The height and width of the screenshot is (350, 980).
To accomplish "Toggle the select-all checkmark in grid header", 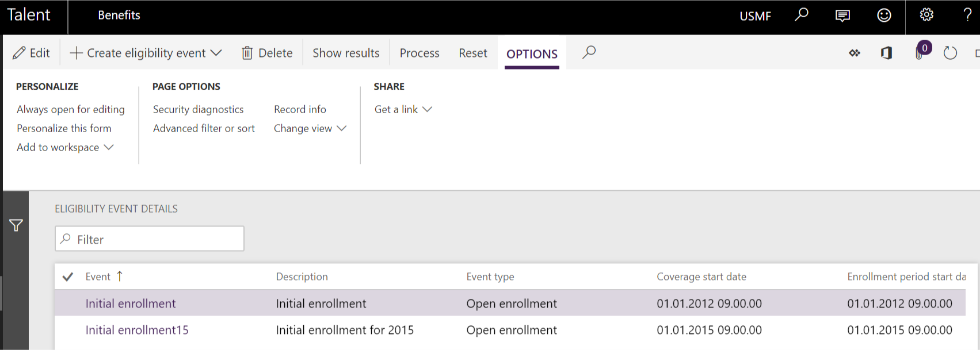I will click(68, 277).
